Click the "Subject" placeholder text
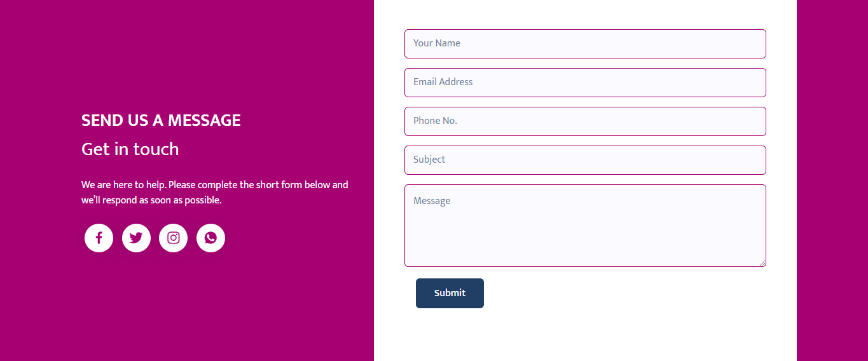 tap(429, 160)
